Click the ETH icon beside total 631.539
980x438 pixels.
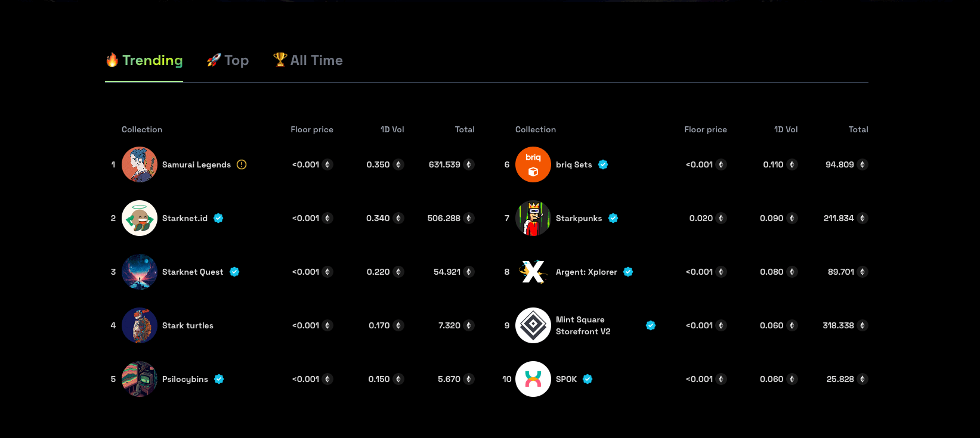(x=469, y=164)
